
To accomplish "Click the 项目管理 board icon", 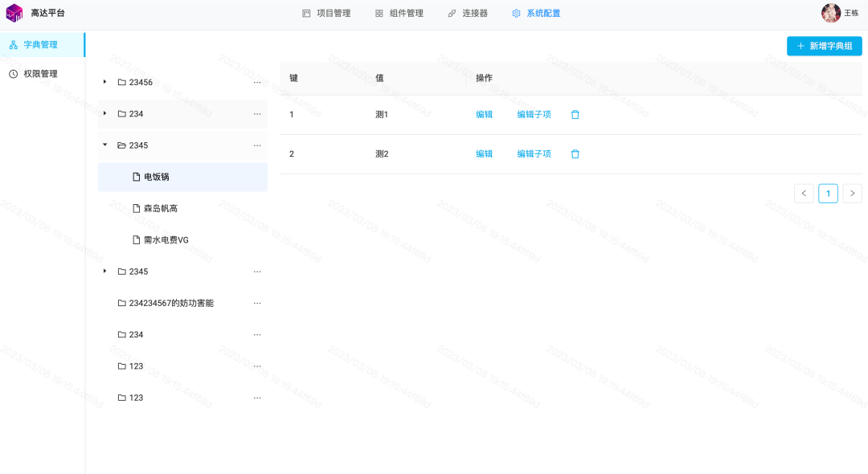I will point(306,14).
